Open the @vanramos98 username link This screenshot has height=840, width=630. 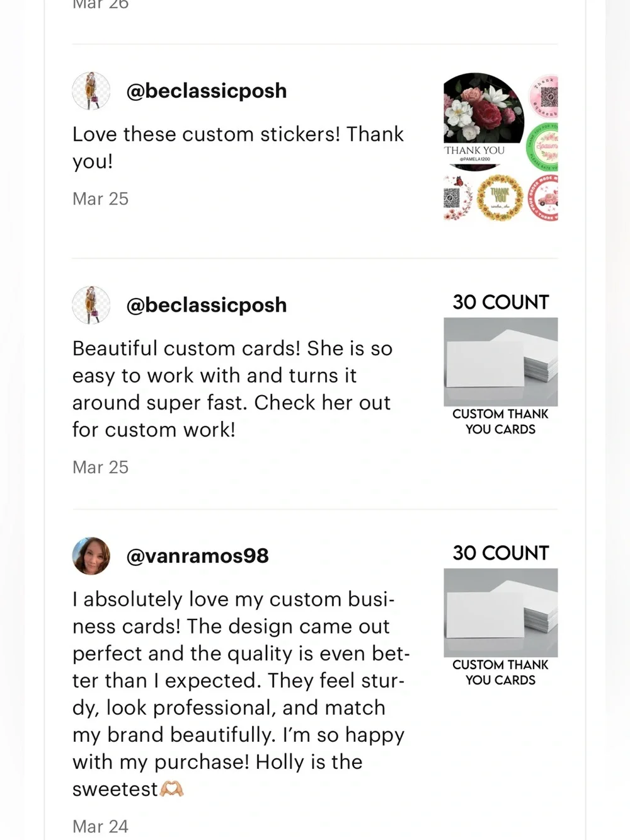(x=197, y=556)
